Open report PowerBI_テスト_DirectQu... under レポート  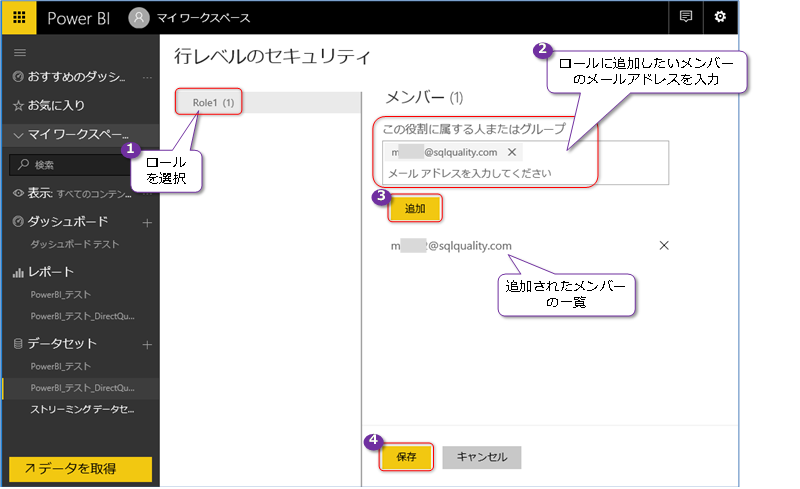[82, 316]
